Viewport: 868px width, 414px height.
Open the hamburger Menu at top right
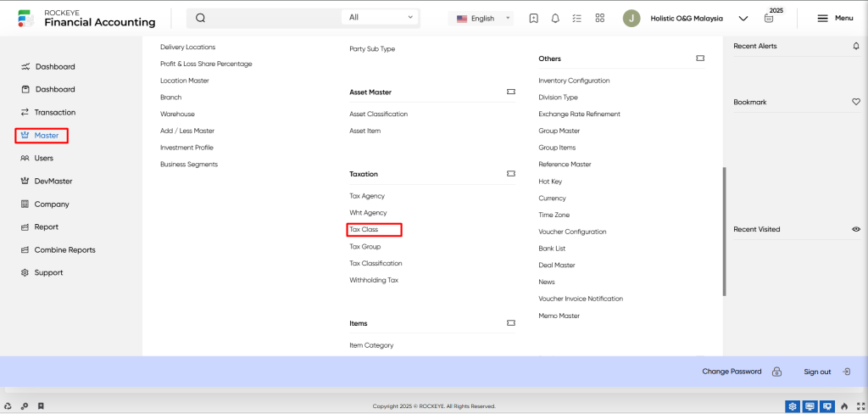coord(835,19)
